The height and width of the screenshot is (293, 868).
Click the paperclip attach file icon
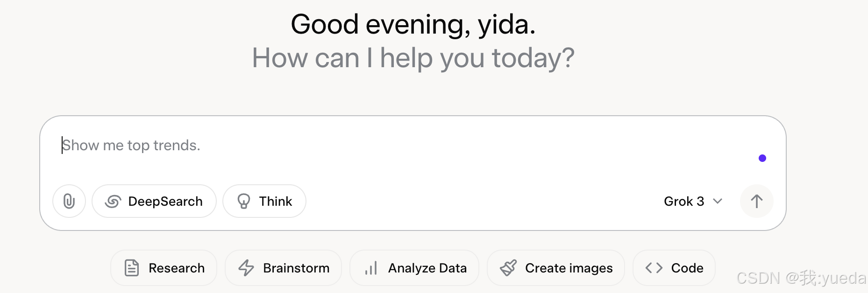[x=69, y=201]
